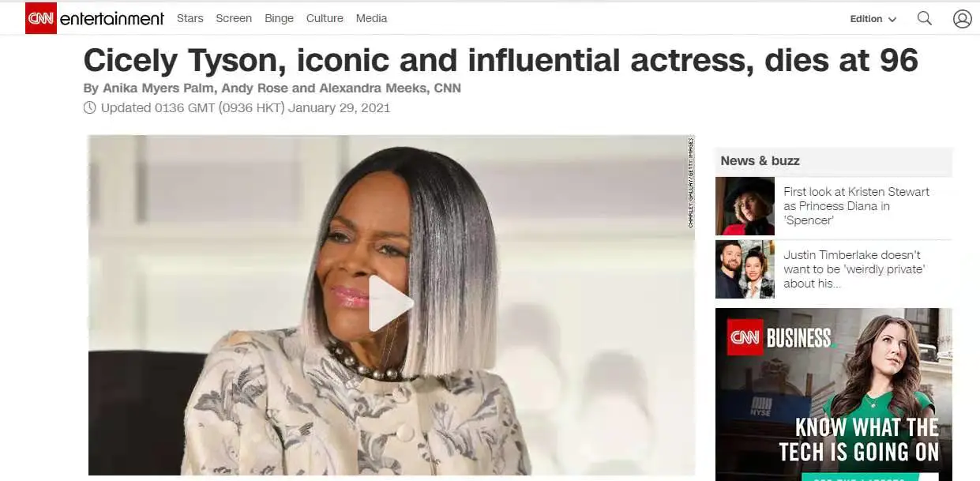Click the Justin Timberlake thumbnail image

[745, 269]
